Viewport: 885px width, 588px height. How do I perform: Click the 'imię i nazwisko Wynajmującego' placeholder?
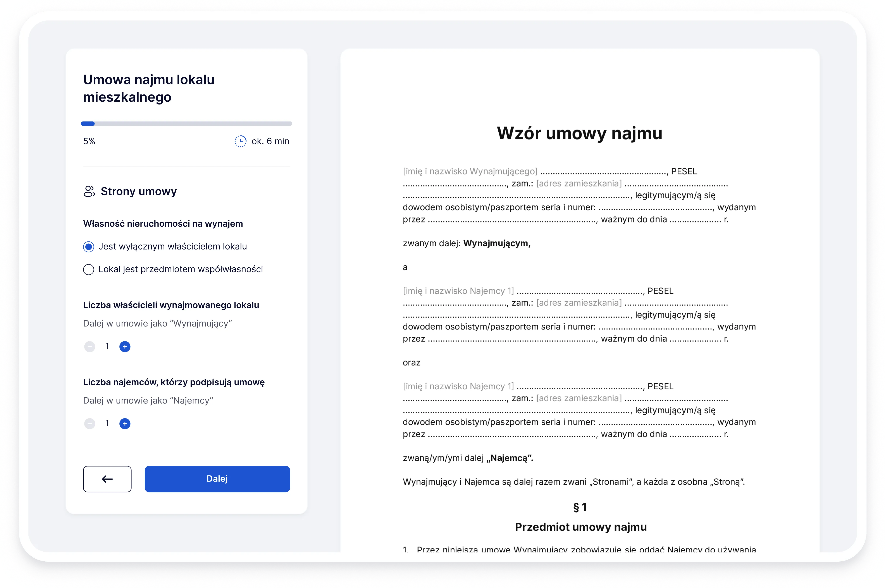pyautogui.click(x=470, y=171)
